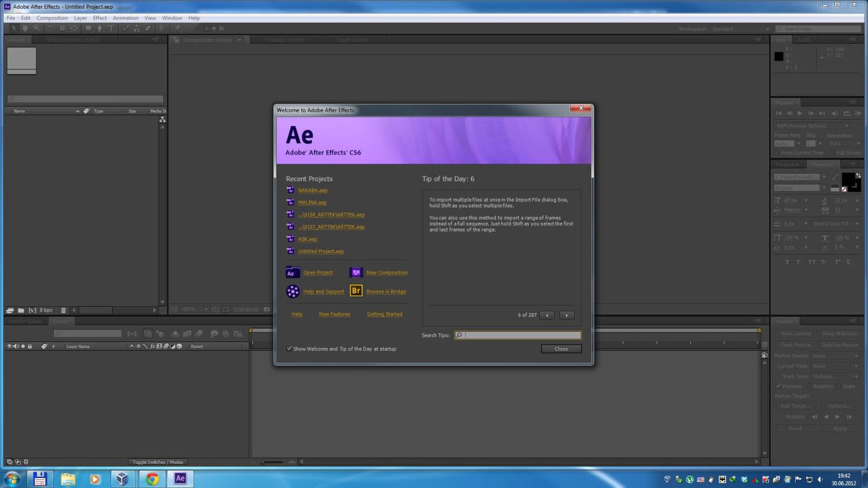Click the new composition icon in Project panel footer
Image resolution: width=868 pixels, height=488 pixels.
pos(32,310)
